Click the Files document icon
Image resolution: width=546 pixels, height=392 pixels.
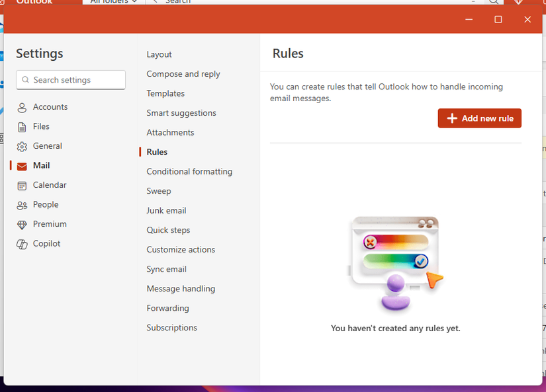(22, 127)
